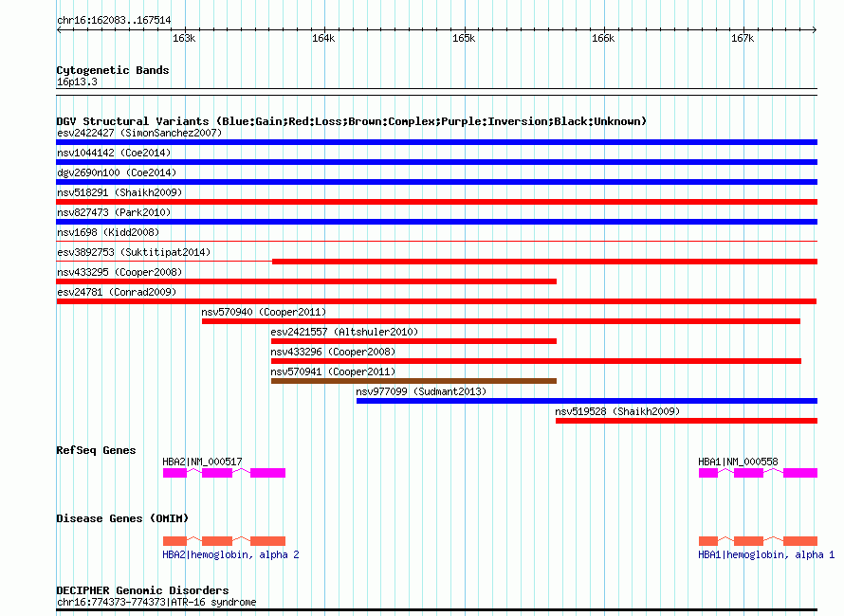Click the orange HBA1 OMIM disease gene glyph
The image size is (844, 616).
pyautogui.click(x=758, y=541)
